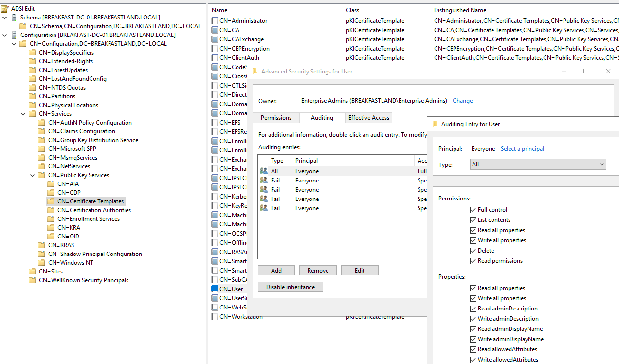The width and height of the screenshot is (619, 364).
Task: Click the CN=AIA folder icon
Action: point(51,184)
